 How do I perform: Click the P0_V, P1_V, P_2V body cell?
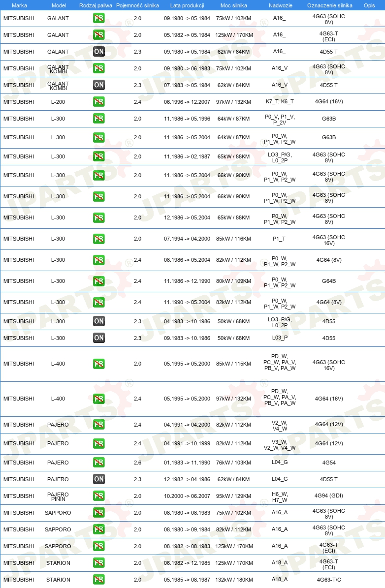point(280,120)
